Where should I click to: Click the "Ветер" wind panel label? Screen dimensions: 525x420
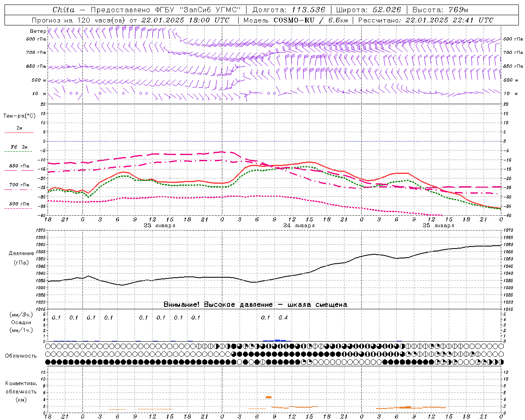tap(38, 31)
